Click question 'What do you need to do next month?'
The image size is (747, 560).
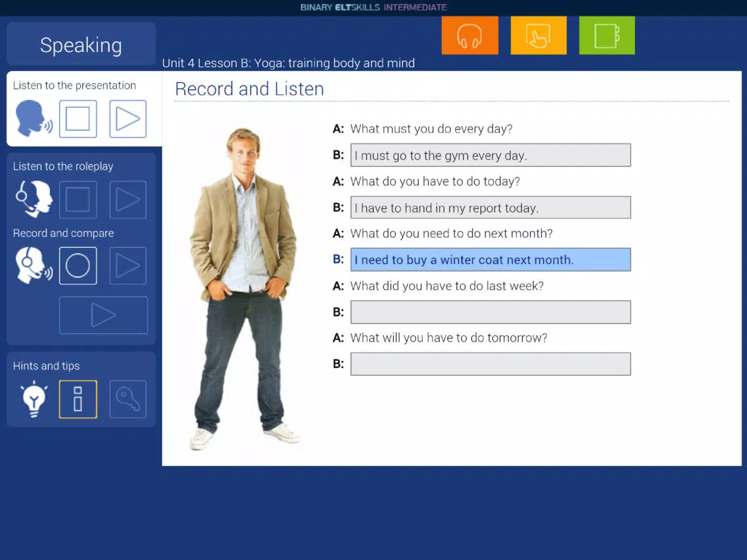(x=451, y=233)
